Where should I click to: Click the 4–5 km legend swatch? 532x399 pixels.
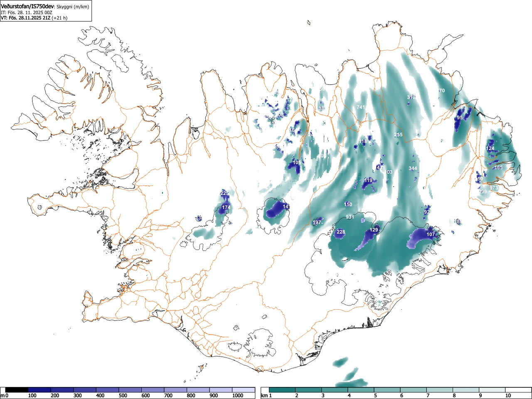coord(361,390)
